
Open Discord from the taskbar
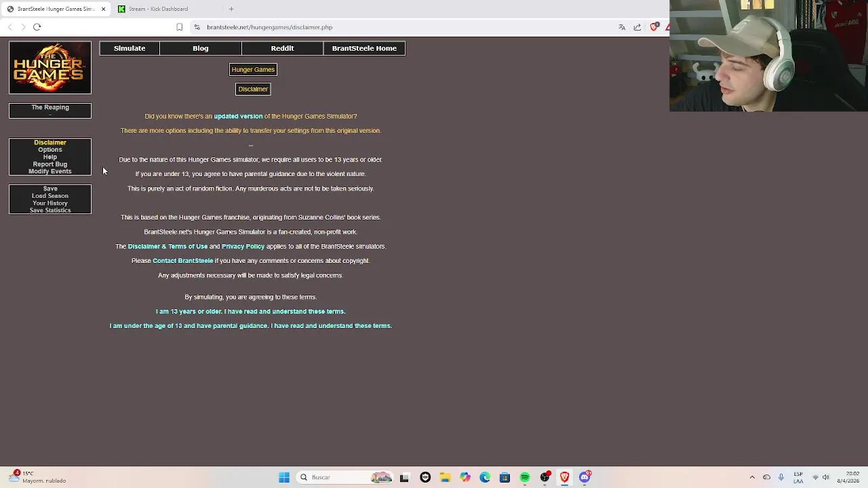point(585,477)
